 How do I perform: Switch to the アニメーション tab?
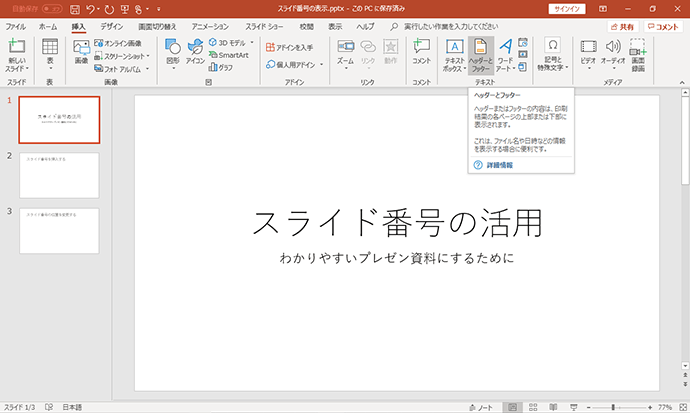click(210, 27)
